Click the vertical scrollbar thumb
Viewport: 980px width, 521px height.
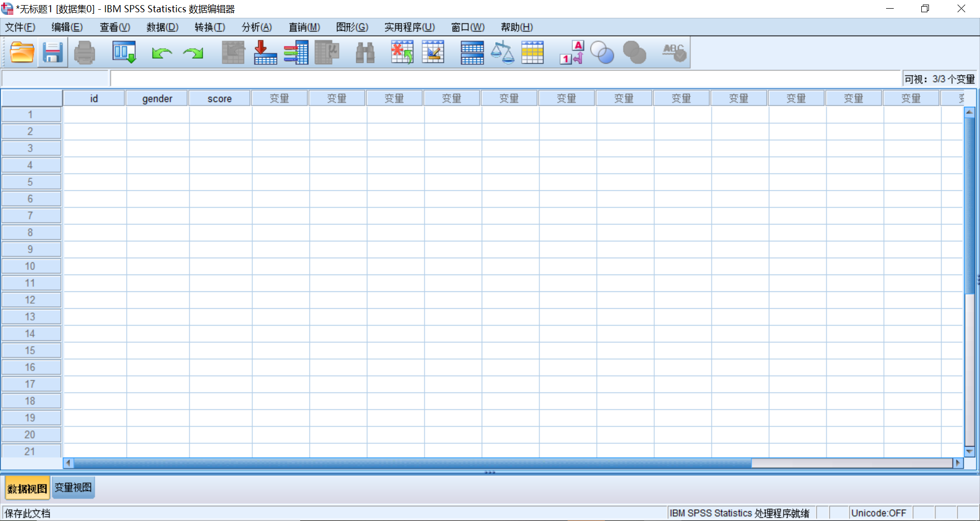click(969, 206)
